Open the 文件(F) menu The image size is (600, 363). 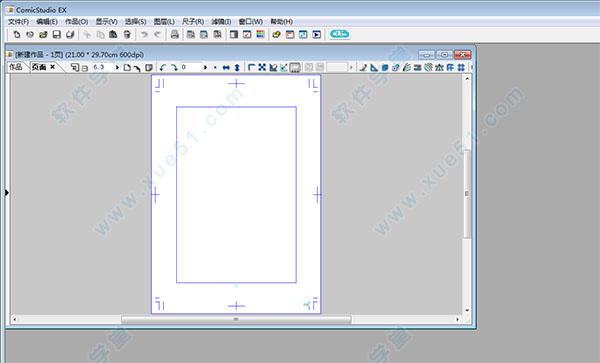18,22
